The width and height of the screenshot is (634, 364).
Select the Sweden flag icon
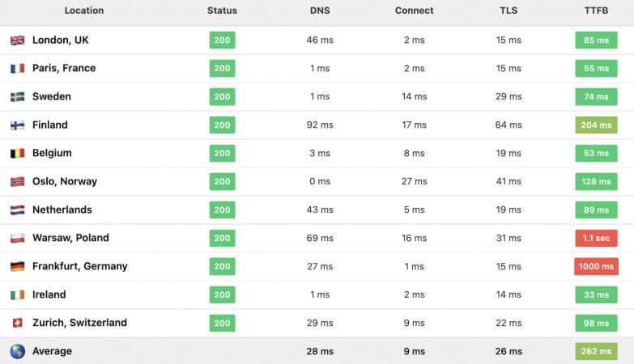(17, 96)
